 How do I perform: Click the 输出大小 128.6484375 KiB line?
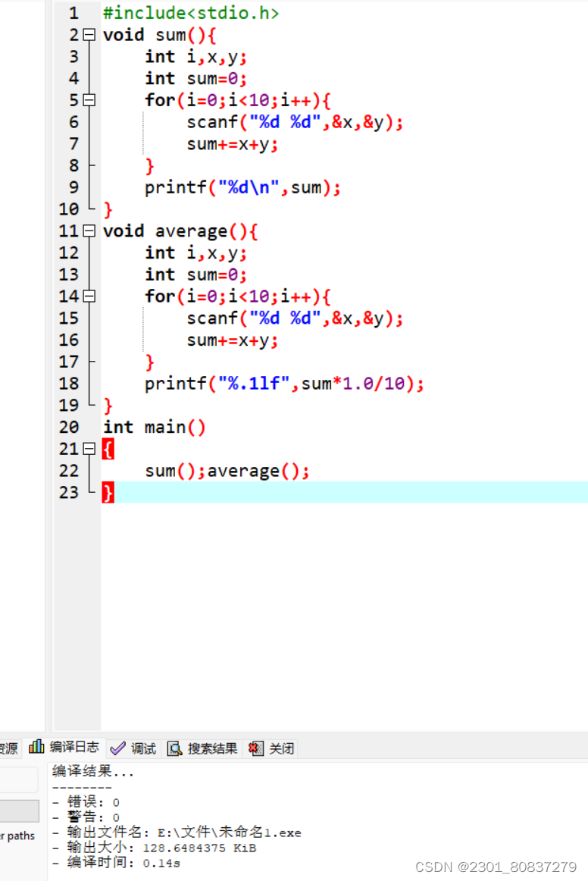pos(155,848)
